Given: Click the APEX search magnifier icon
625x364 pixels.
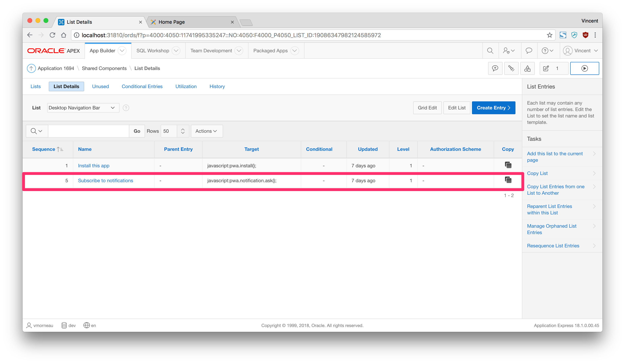Looking at the screenshot, I should 490,51.
